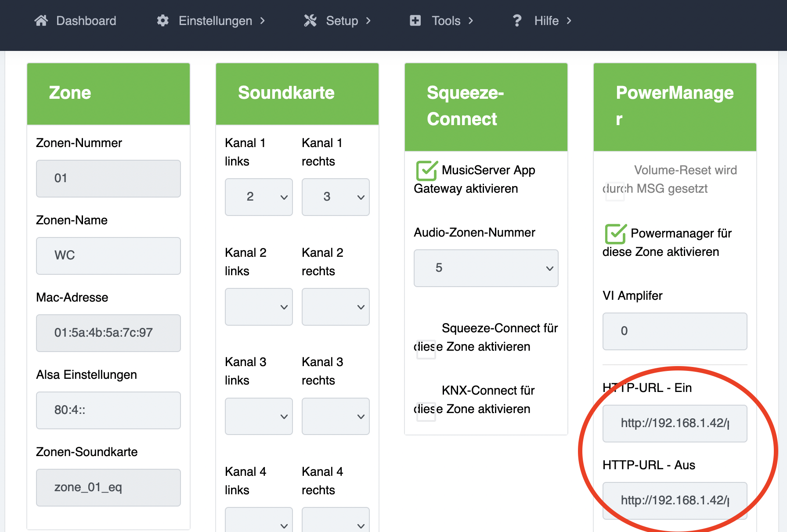The image size is (787, 532).
Task: Disable MusicServer App Gateway checkbox
Action: pyautogui.click(x=426, y=171)
